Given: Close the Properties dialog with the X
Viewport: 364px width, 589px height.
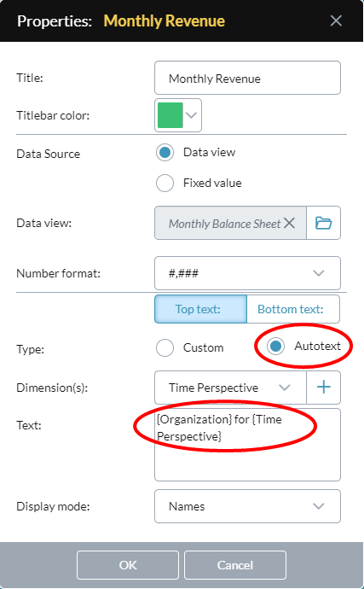Looking at the screenshot, I should point(336,20).
